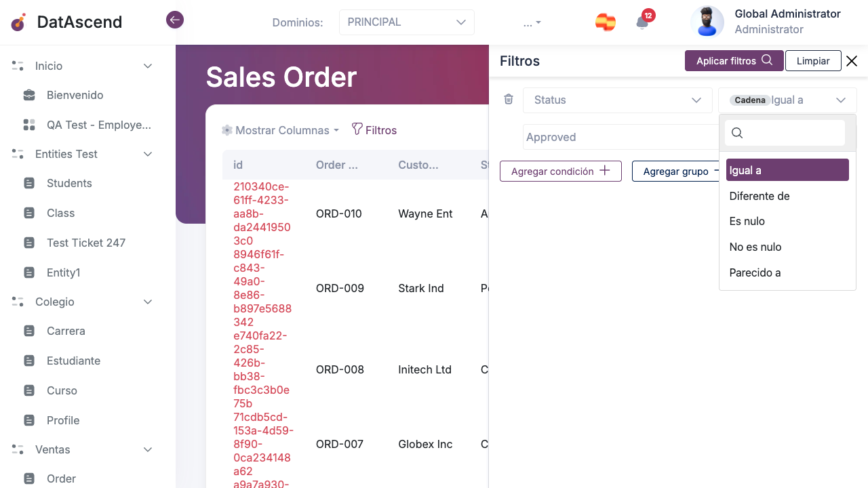Click the funnel icon next to Filtros
Viewport: 868px width, 488px height.
[x=357, y=129]
